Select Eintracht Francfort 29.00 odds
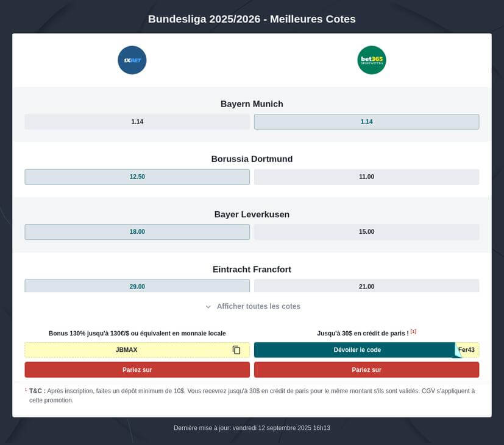The height and width of the screenshot is (445, 504). 137,286
